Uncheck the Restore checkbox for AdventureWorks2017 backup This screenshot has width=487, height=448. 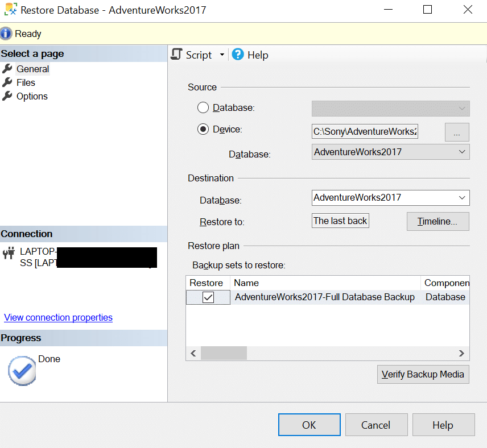tap(208, 297)
